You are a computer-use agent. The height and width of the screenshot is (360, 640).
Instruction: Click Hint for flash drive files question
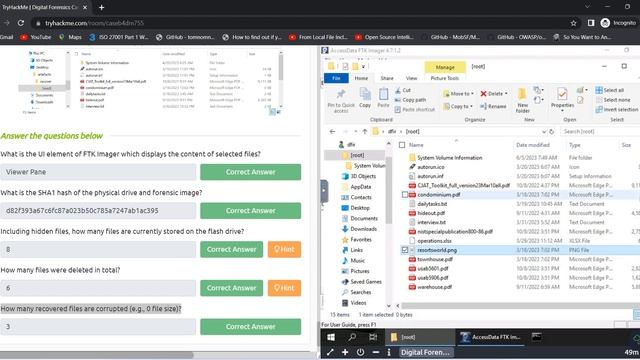(x=284, y=249)
